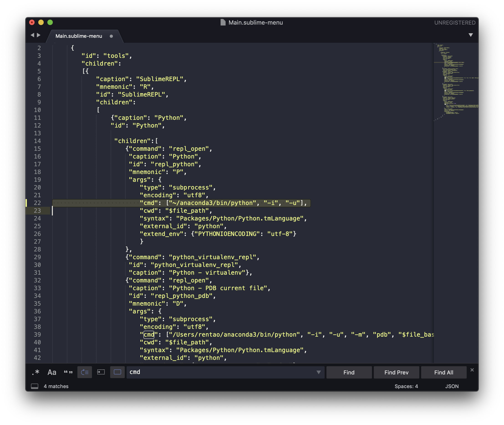The width and height of the screenshot is (504, 425).
Task: Open the tab list dropdown triangle
Action: pos(471,35)
